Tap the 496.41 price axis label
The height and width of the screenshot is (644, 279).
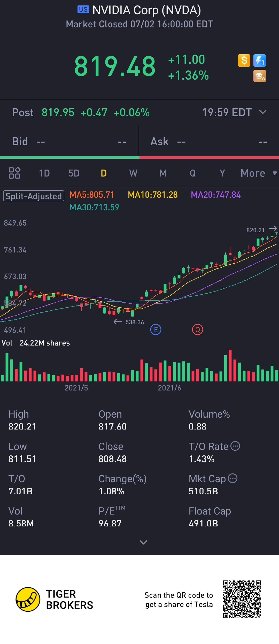click(15, 330)
